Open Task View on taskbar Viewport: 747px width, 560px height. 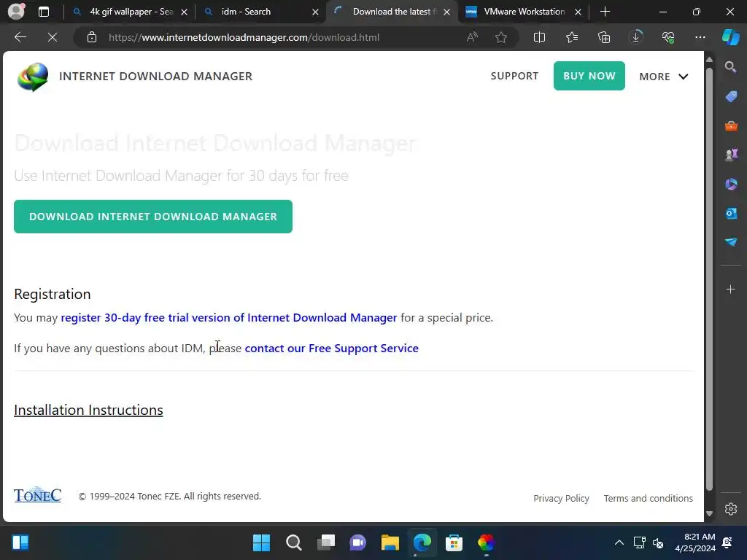click(x=326, y=542)
